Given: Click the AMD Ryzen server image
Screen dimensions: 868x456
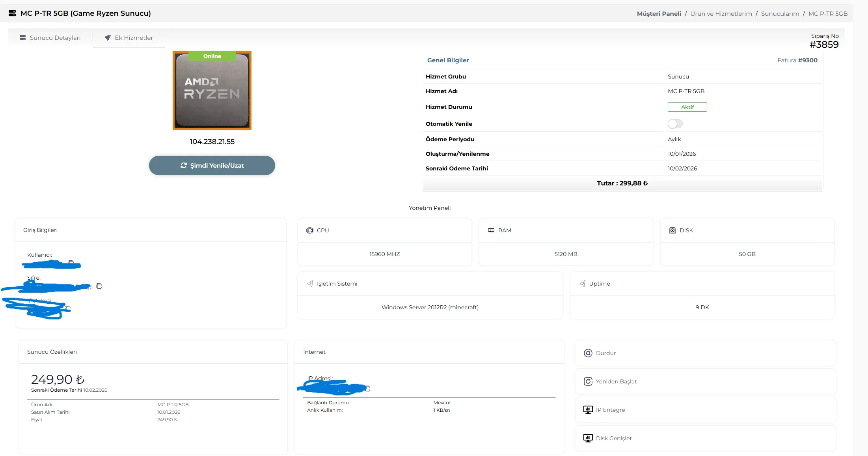Looking at the screenshot, I should (212, 91).
